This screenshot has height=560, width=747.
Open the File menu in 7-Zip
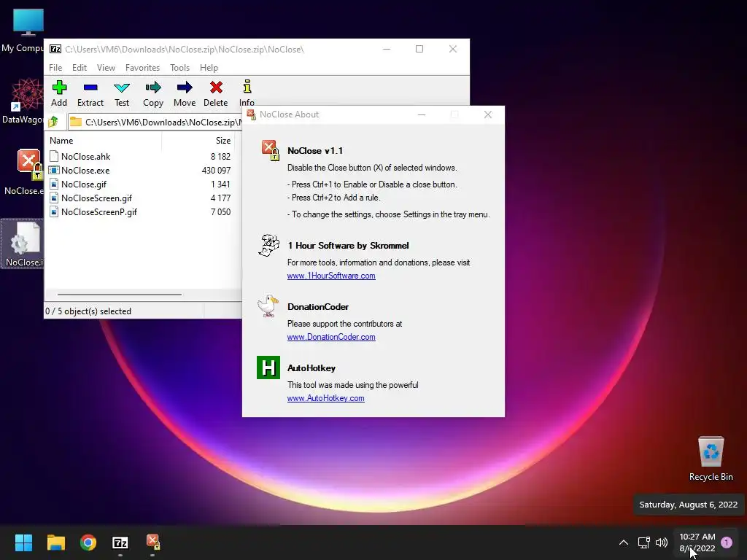pos(55,68)
